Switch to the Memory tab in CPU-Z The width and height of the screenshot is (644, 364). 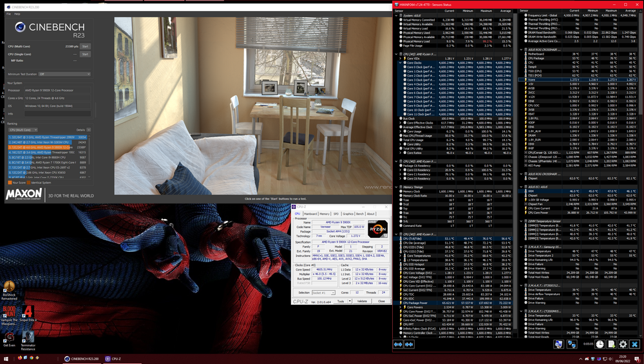tap(325, 213)
